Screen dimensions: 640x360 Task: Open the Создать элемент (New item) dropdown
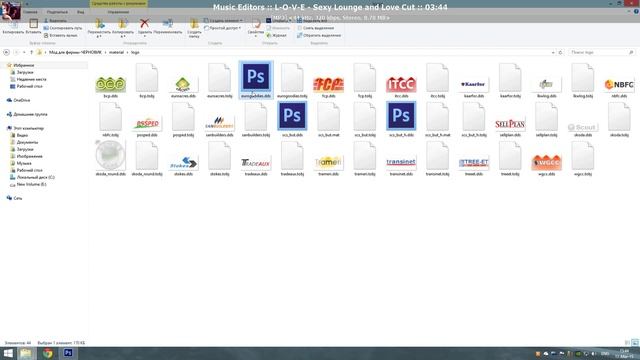[223, 20]
